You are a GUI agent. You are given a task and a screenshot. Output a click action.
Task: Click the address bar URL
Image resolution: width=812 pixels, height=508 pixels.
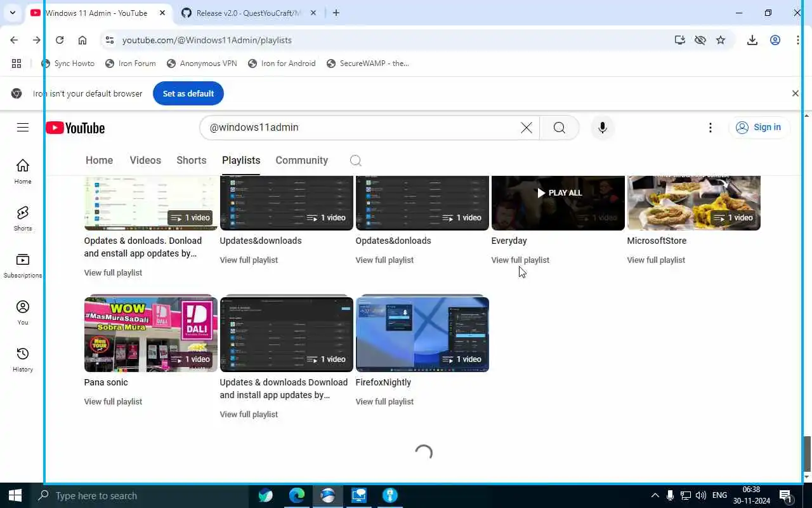click(x=207, y=40)
